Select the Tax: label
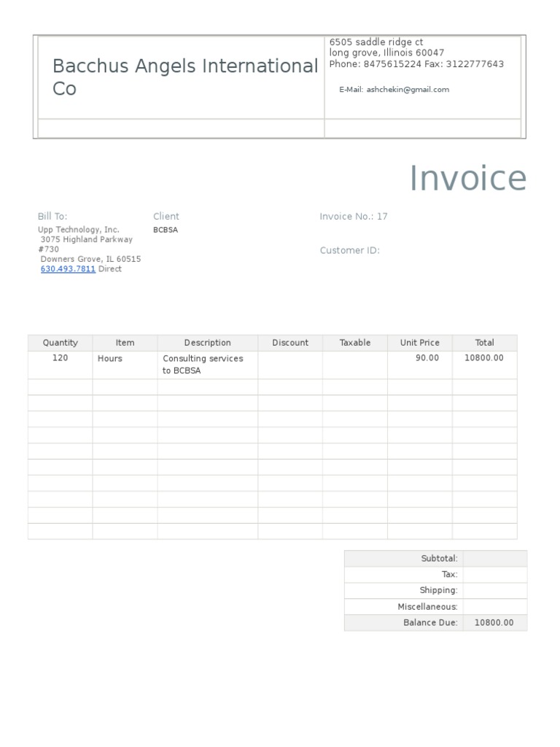The width and height of the screenshot is (560, 747). 449,575
